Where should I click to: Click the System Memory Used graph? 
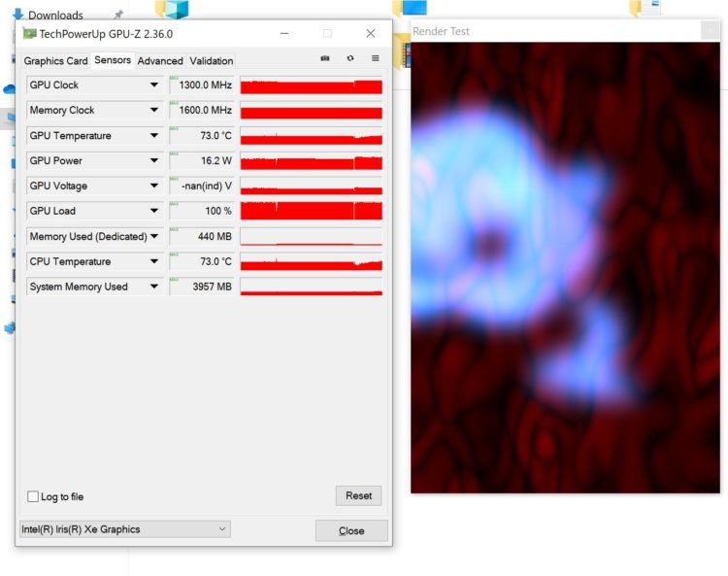click(311, 287)
